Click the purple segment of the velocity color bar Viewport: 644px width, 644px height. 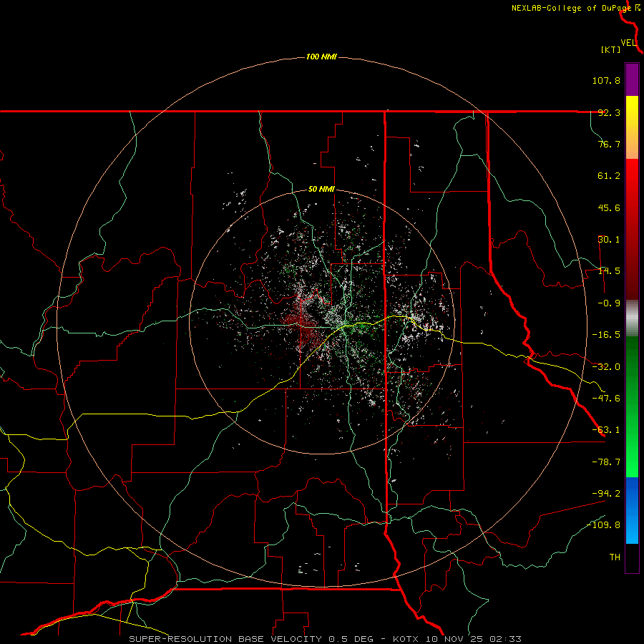(x=632, y=79)
